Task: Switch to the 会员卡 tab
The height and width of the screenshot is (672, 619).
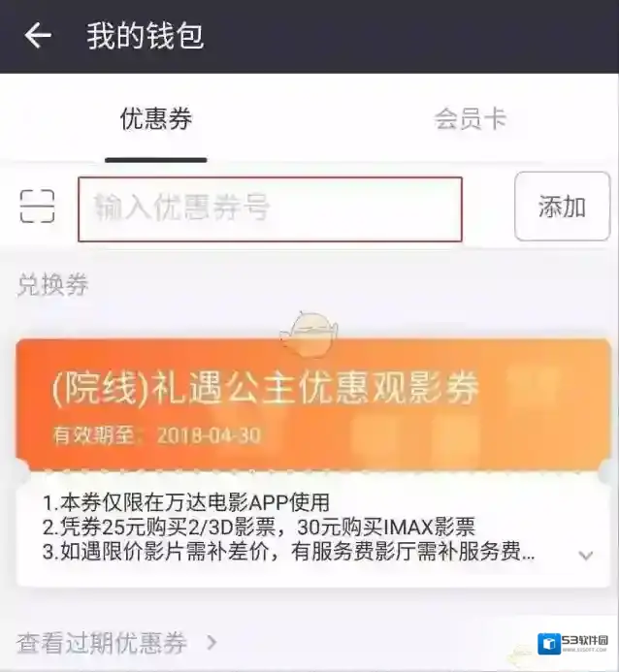Action: coord(471,118)
